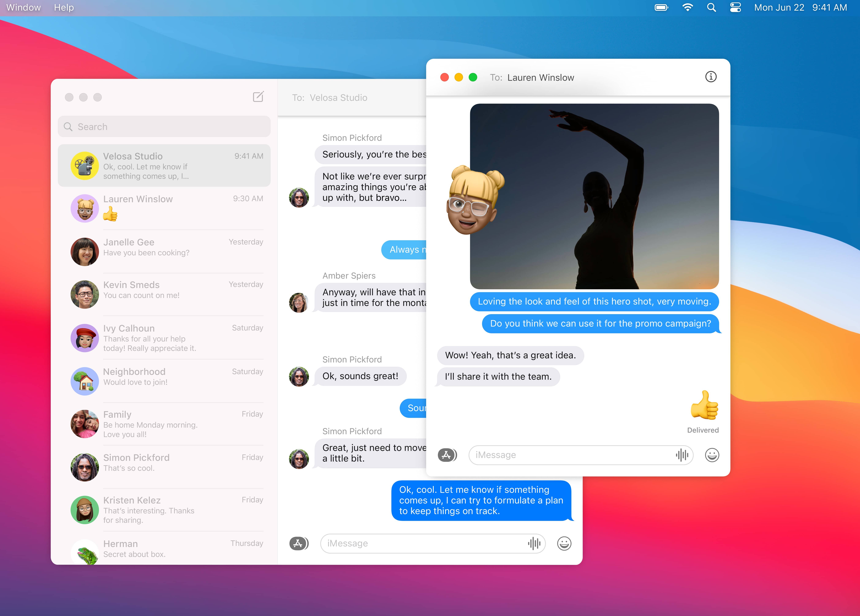Record audio message in Lauren Winslow's chat
The width and height of the screenshot is (860, 616).
(x=682, y=455)
